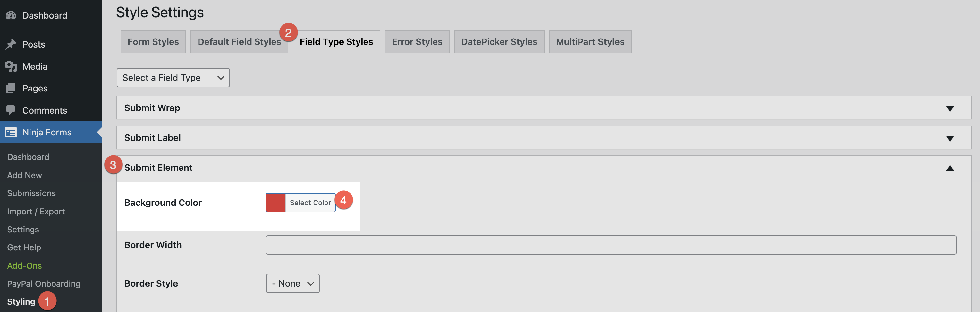Click the Select Color button
The width and height of the screenshot is (980, 312).
point(310,203)
